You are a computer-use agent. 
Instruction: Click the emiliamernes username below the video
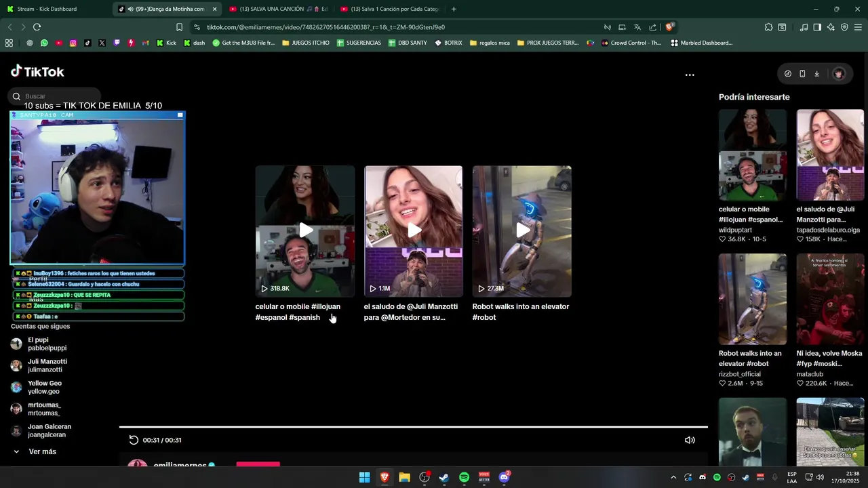(x=180, y=465)
